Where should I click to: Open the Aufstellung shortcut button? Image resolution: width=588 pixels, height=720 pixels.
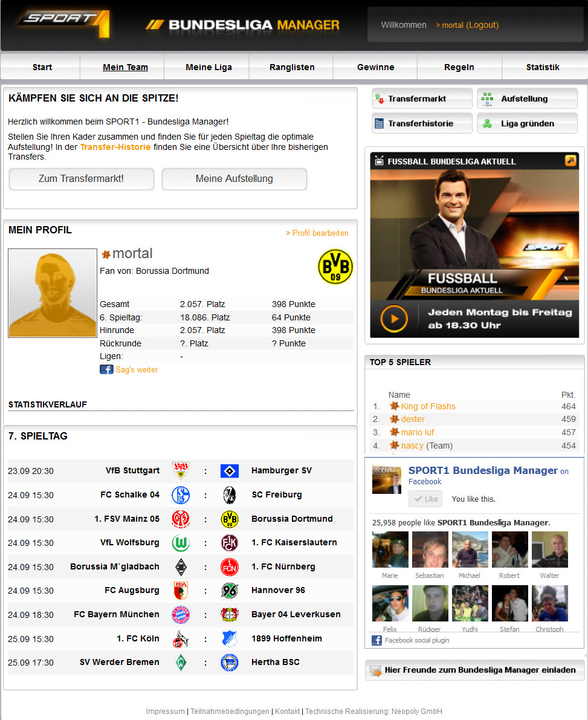[x=528, y=99]
